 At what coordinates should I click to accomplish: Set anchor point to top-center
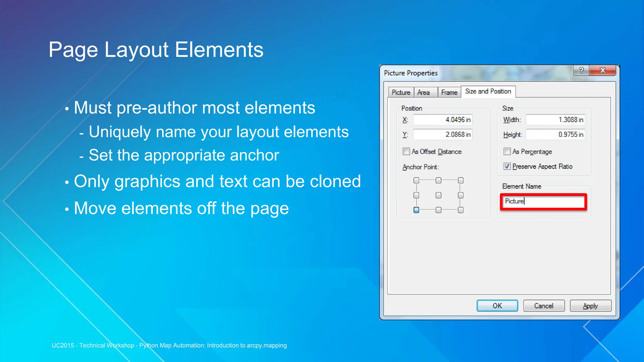438,180
